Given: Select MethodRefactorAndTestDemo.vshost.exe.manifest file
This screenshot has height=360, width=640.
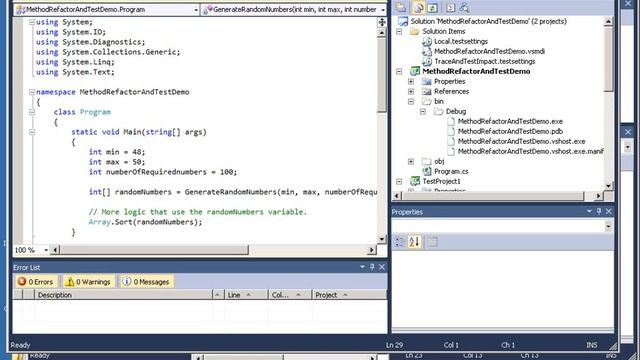Looking at the screenshot, I should [x=530, y=151].
